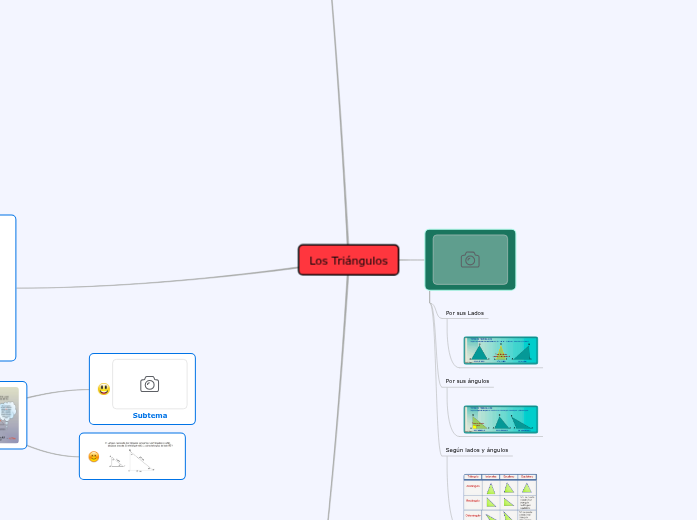697x520 pixels.
Task: Select the Por sus ángulos subtopic
Action: [467, 381]
